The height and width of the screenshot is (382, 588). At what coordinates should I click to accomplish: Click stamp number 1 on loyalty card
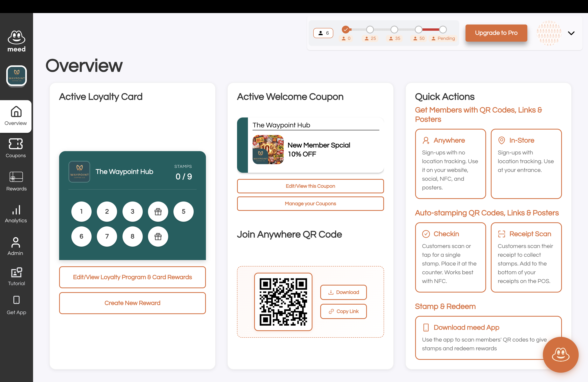[x=81, y=211]
